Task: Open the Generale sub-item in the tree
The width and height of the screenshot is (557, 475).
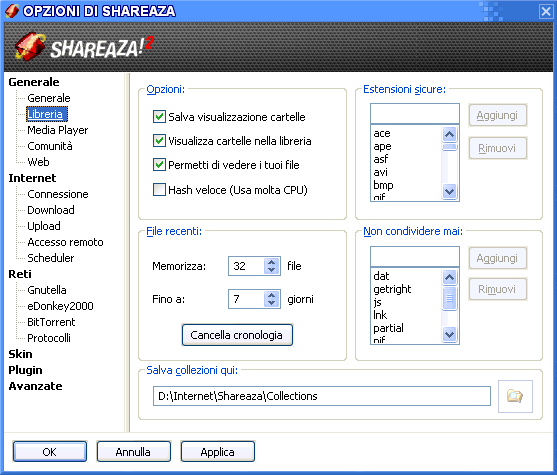Action: click(49, 98)
